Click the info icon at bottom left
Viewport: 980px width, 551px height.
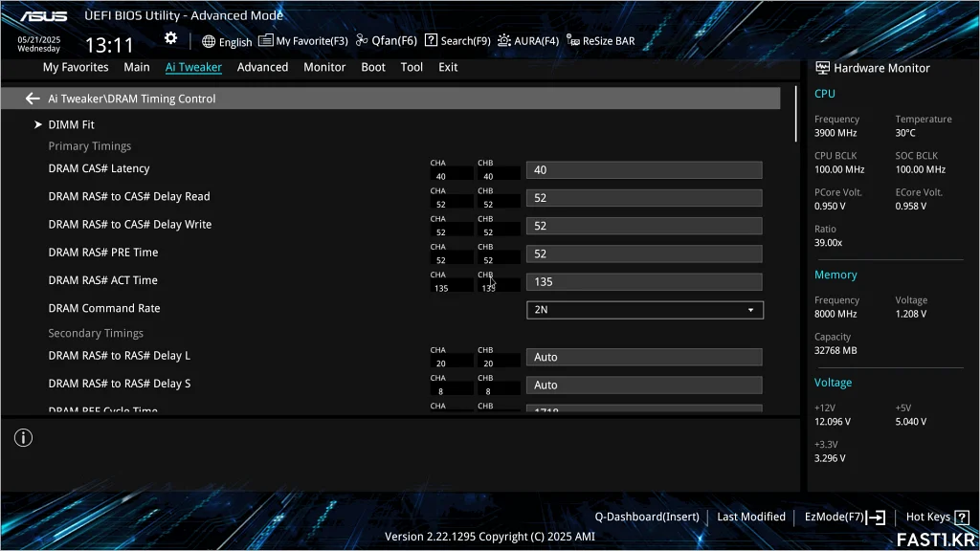click(x=23, y=438)
